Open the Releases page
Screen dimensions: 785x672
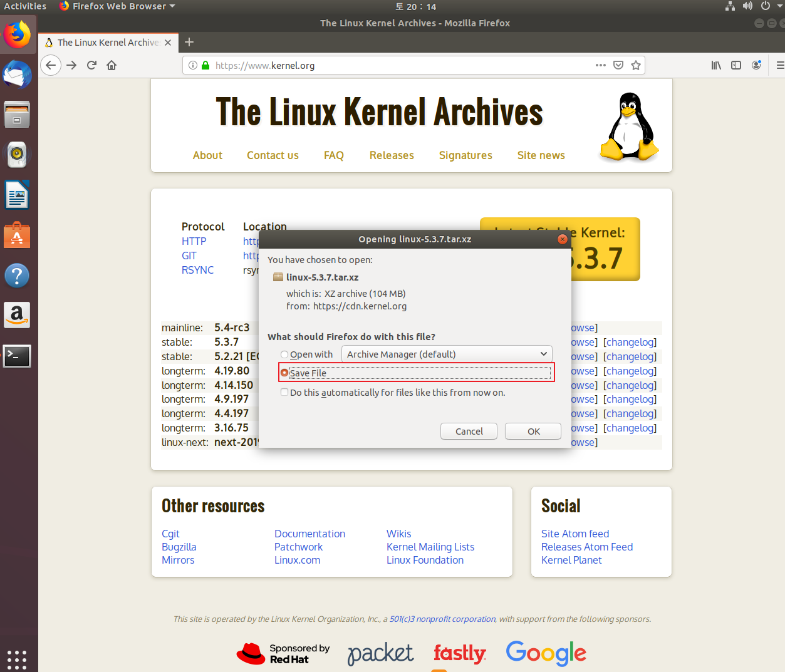point(392,155)
